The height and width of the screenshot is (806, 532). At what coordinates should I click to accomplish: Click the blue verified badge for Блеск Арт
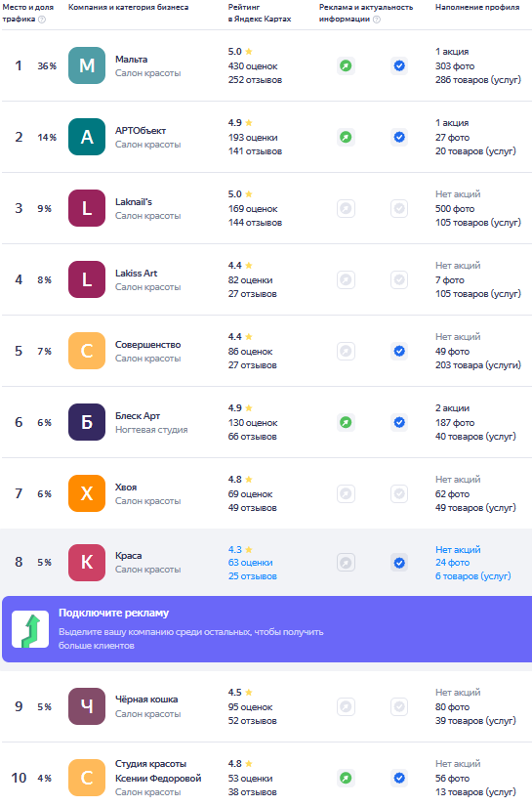(399, 422)
